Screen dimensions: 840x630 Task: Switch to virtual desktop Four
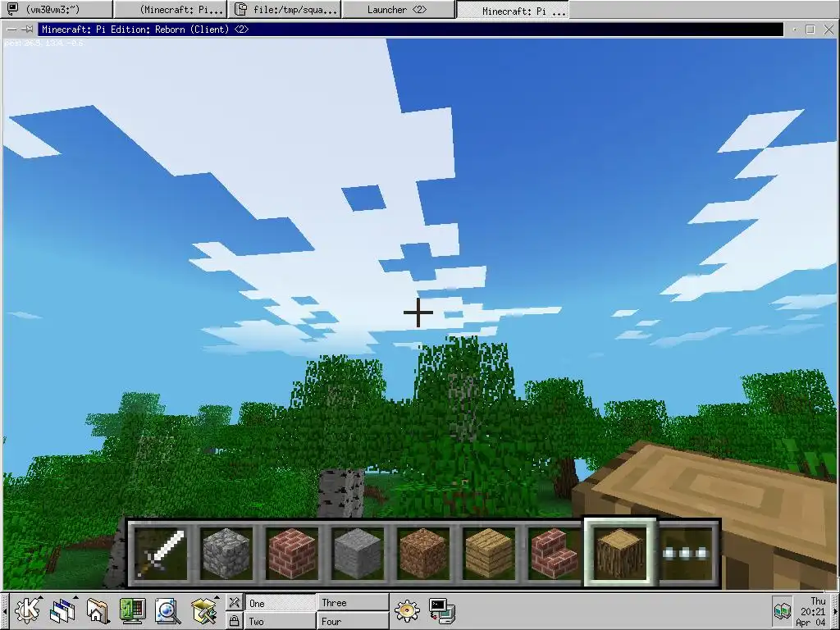click(x=353, y=621)
